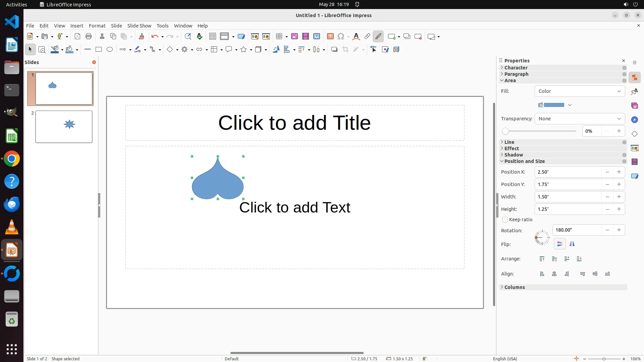Select slide 2 thumbnail in Slides panel

(x=64, y=127)
